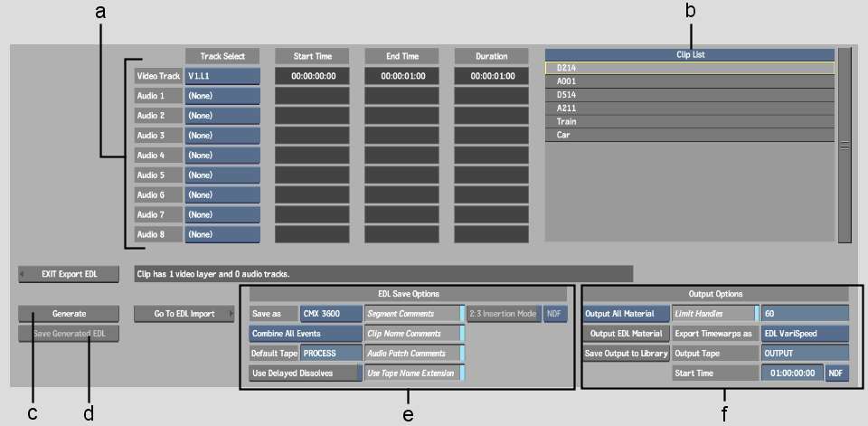
Task: Select the D214 clip in Clip List
Action: point(689,68)
